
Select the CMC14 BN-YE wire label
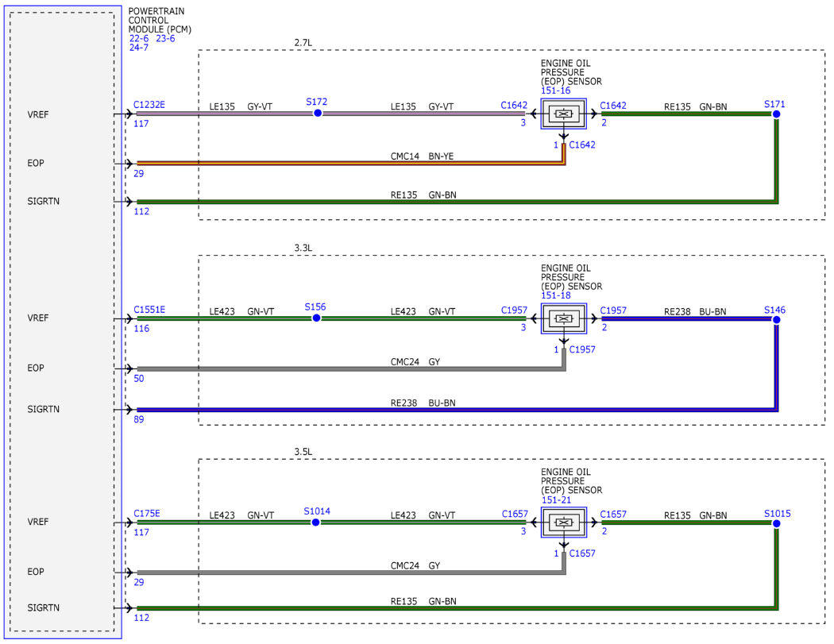coord(423,156)
